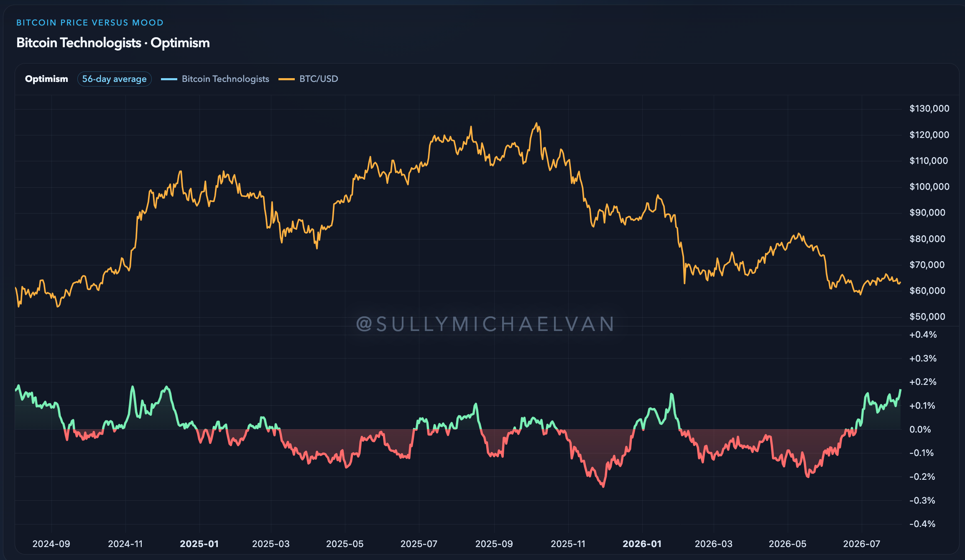Select the $90,000 price axis label
Viewport: 965px width, 560px height.
click(x=927, y=212)
